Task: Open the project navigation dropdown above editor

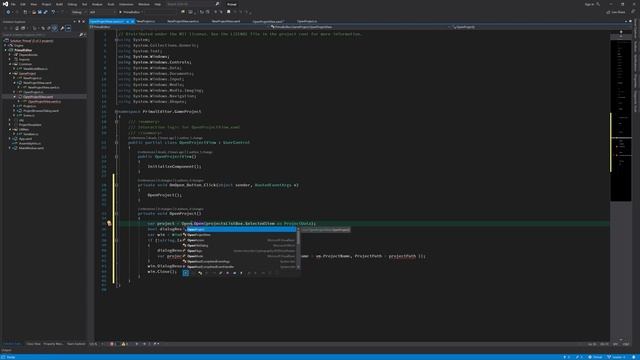Action: pos(180,27)
